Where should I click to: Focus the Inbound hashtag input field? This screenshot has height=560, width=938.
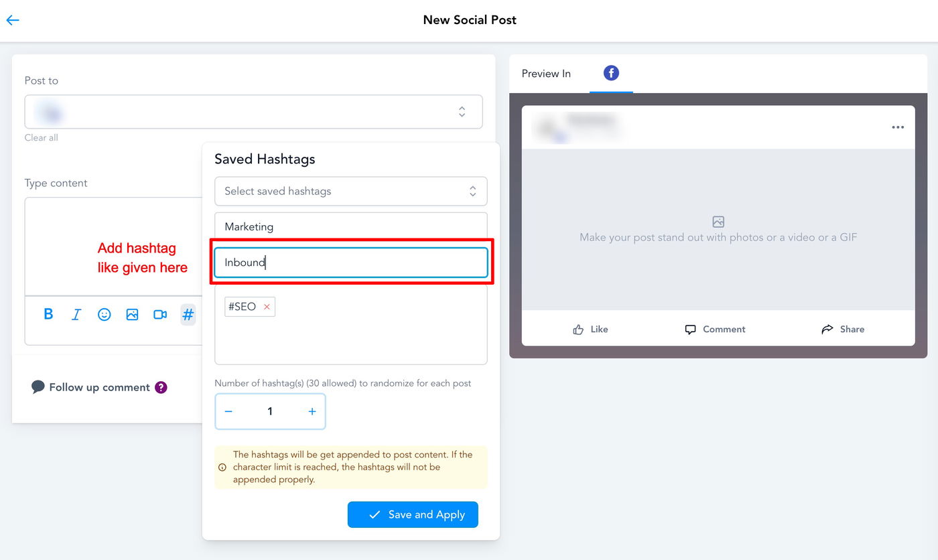350,263
